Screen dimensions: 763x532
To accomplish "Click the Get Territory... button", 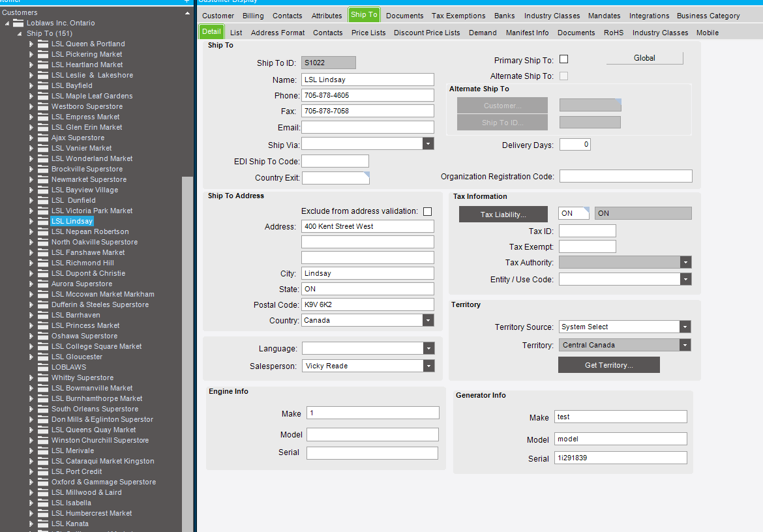I will (x=608, y=365).
